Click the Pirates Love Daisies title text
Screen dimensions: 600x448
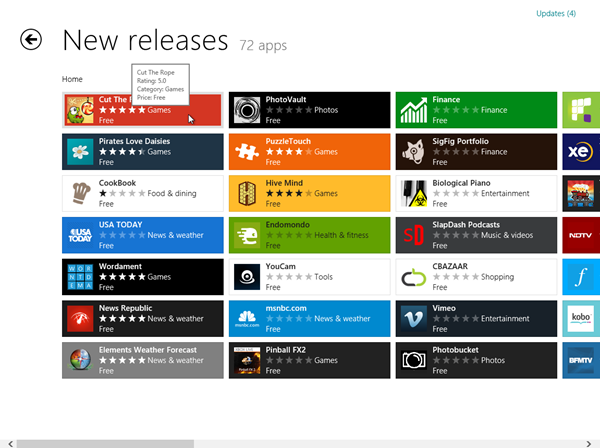click(134, 141)
